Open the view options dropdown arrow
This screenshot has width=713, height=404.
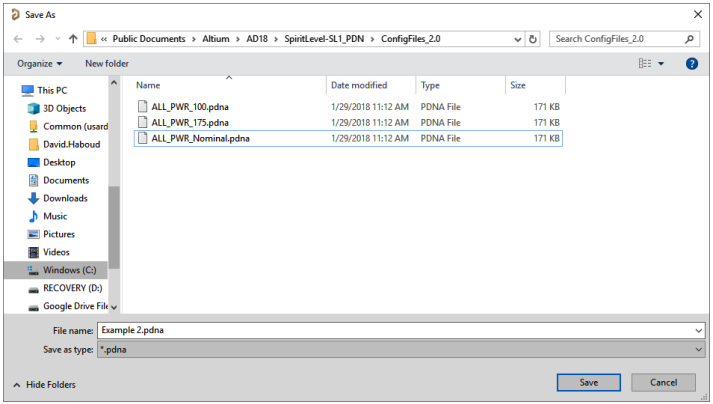coord(661,64)
